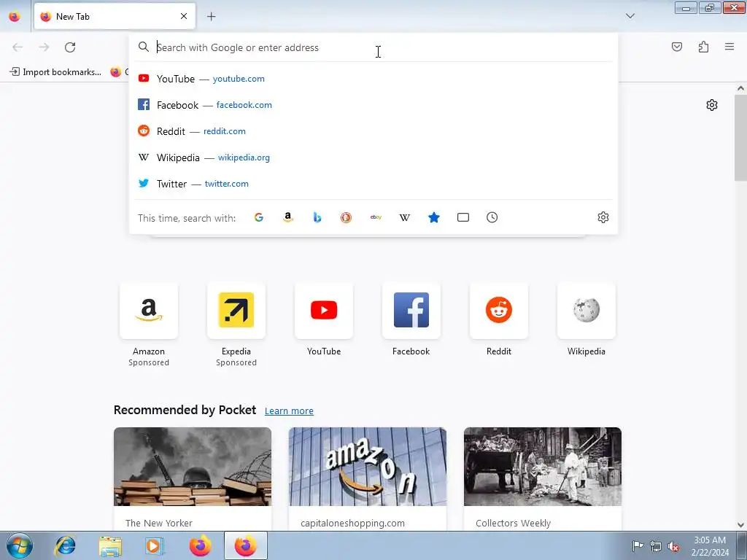Search this time with Wikipedia icon
The image size is (747, 560).
tap(404, 217)
